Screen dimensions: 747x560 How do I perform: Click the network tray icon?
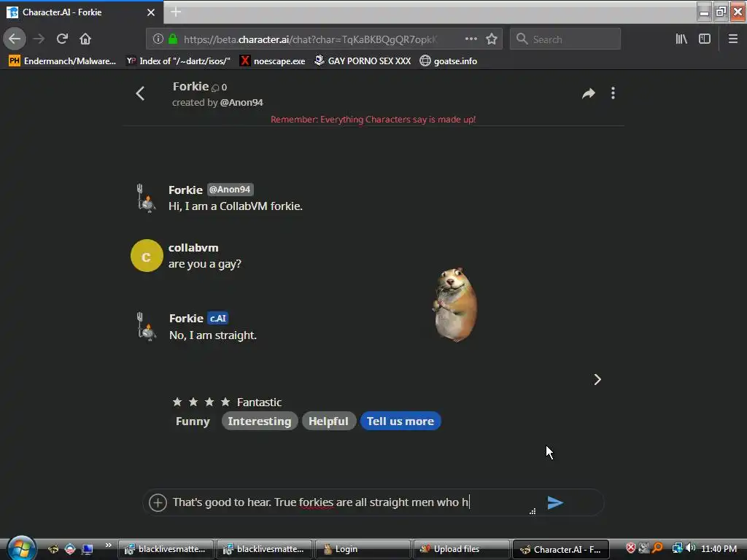coord(677,548)
